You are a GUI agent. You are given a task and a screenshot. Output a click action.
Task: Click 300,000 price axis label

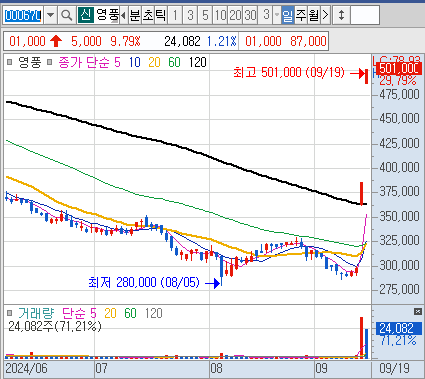point(399,265)
